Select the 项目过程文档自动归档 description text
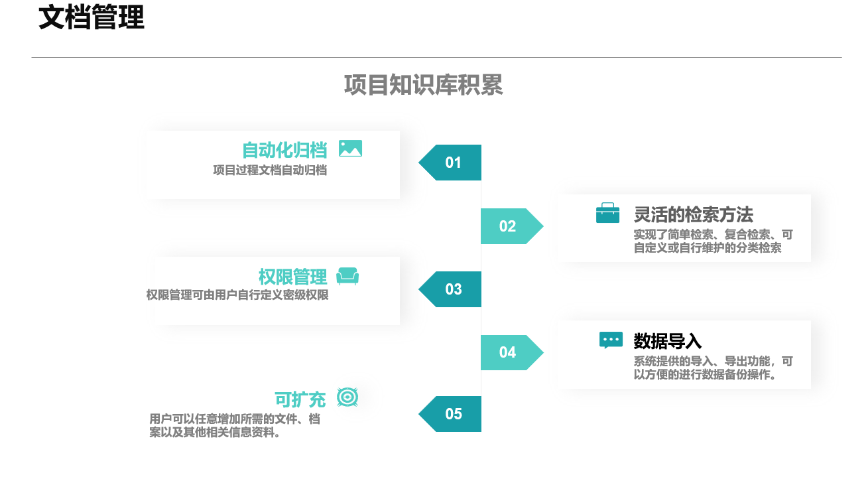Screen dimensions: 868x489 point(270,170)
